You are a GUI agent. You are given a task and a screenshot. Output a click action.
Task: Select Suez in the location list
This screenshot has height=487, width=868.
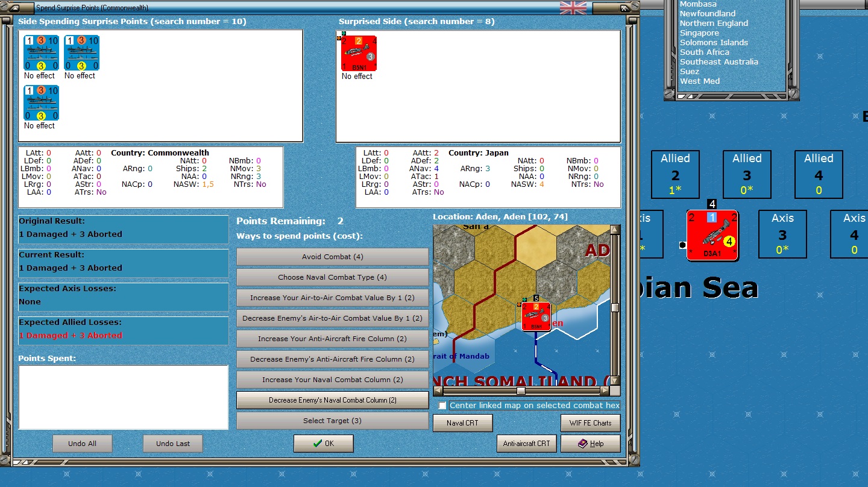(x=690, y=71)
